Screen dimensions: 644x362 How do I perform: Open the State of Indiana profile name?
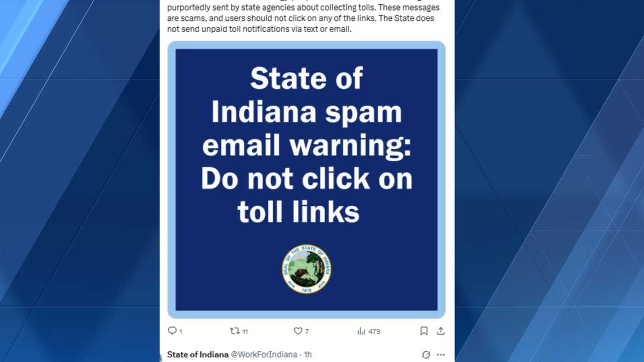click(197, 354)
